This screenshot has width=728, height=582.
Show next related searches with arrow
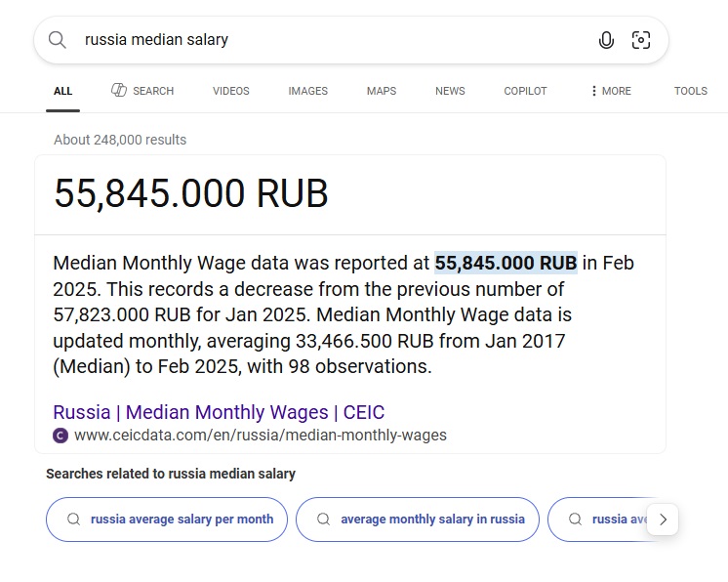(663, 520)
